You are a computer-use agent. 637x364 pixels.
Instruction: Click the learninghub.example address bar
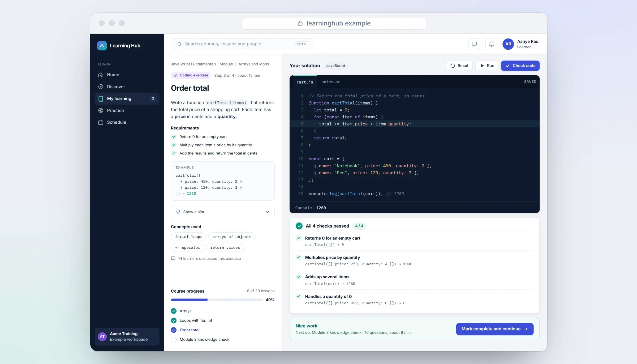[x=334, y=23]
